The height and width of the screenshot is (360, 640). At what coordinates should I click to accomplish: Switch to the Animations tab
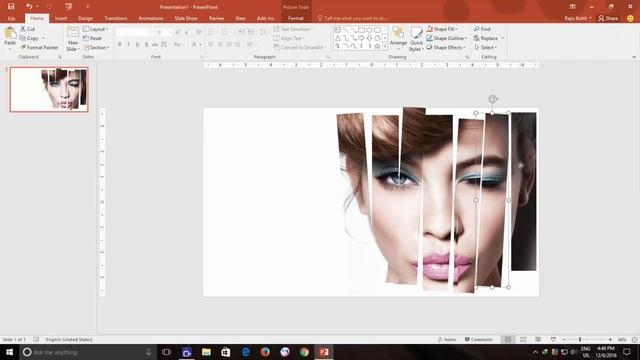(151, 18)
